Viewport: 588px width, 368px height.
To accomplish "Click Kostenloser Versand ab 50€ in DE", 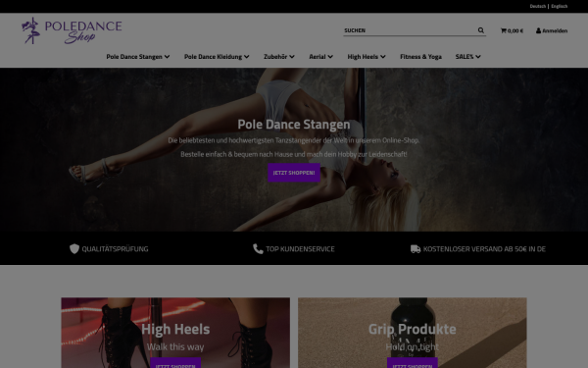I will pos(484,249).
